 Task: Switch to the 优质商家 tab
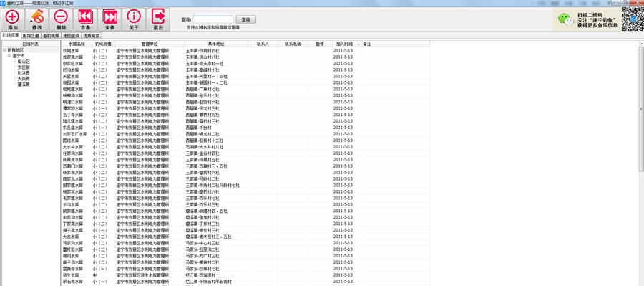pos(92,36)
